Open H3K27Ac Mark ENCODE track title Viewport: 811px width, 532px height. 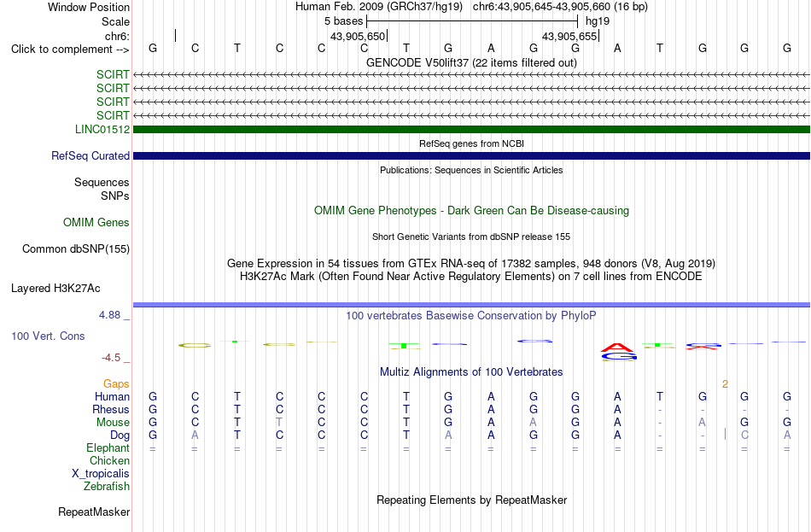(x=471, y=277)
